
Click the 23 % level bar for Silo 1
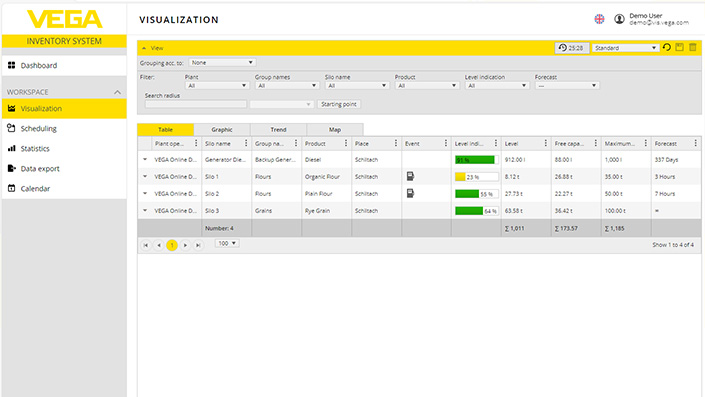(477, 177)
